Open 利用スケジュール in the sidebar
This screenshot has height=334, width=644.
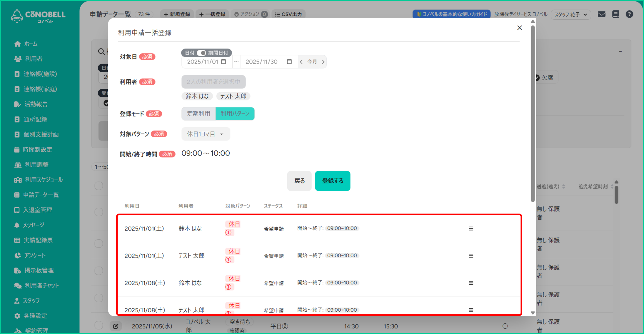tap(44, 180)
